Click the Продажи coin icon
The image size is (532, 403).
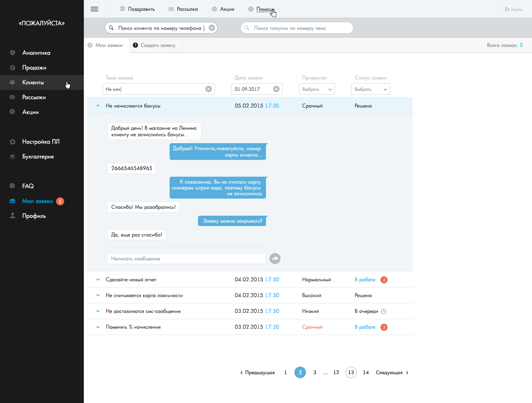(13, 67)
